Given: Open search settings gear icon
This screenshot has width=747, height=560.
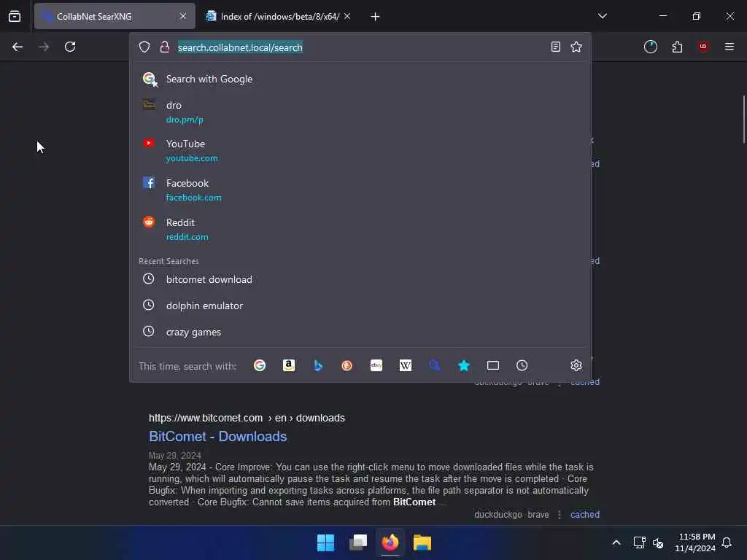Looking at the screenshot, I should tap(576, 366).
